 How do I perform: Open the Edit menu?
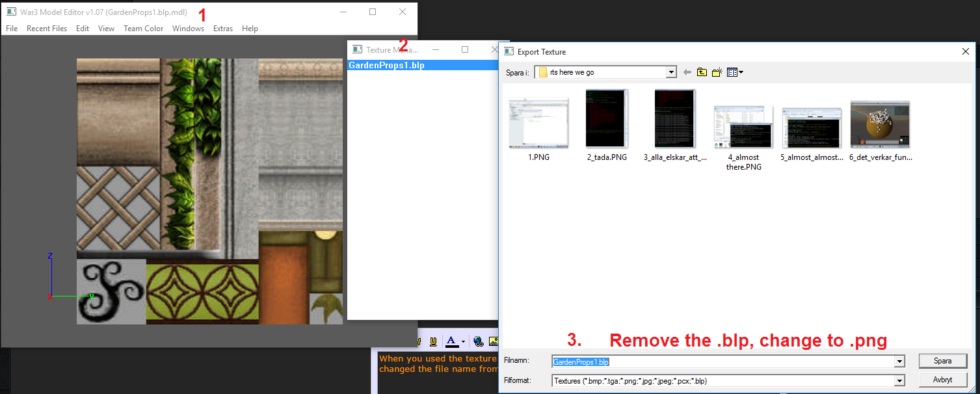pyautogui.click(x=83, y=29)
